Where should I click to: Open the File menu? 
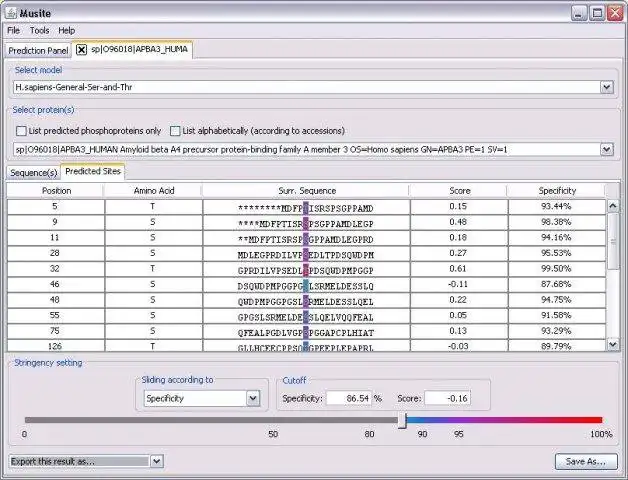click(x=13, y=30)
